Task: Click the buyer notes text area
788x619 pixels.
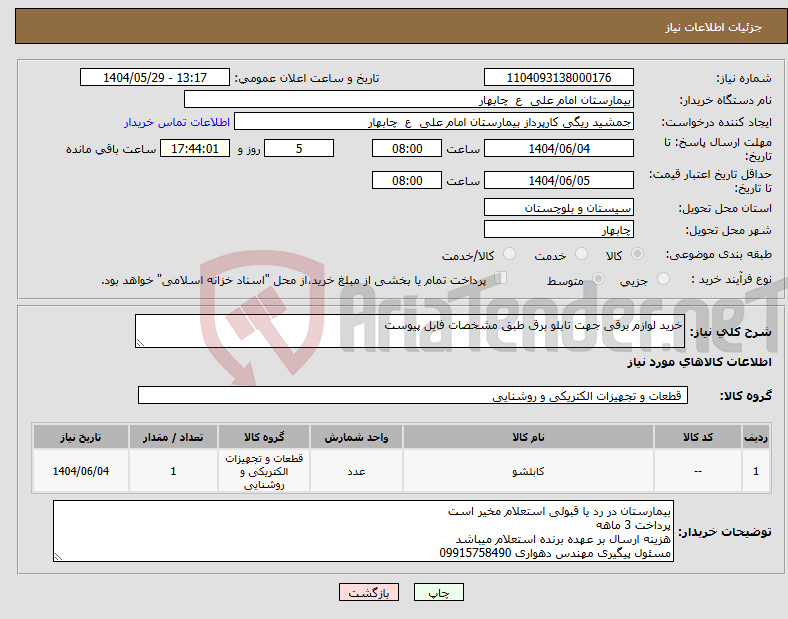Action: pos(363,531)
